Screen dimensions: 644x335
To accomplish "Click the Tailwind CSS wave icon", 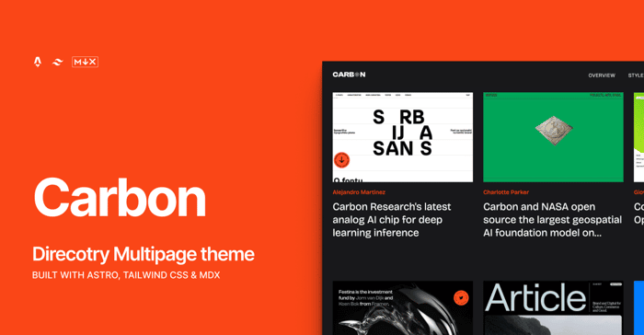I will [x=58, y=62].
